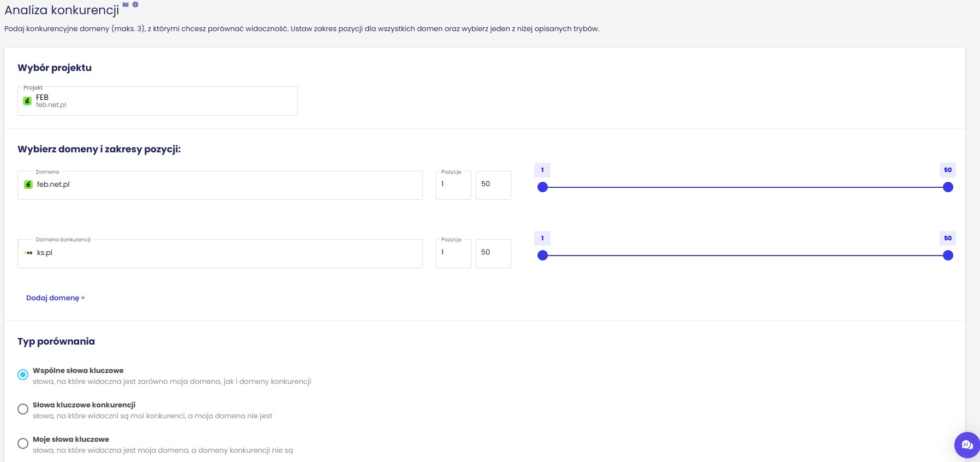The width and height of the screenshot is (980, 462).
Task: Click left slider handle for feb.net.pl positions
Action: tap(542, 187)
